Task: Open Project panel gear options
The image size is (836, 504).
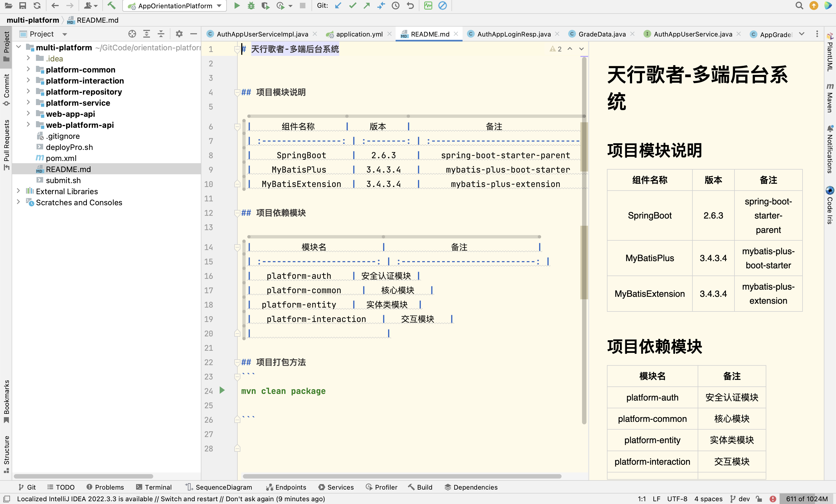Action: point(179,33)
